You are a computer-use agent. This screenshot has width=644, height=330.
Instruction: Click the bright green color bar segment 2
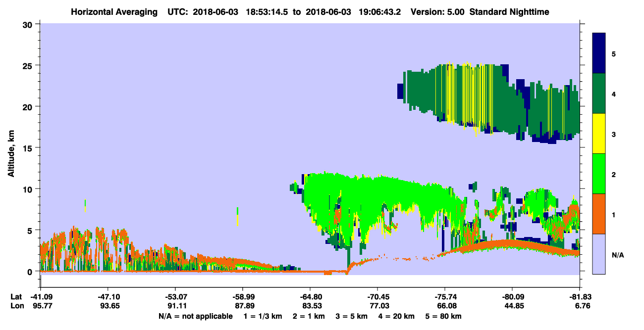tap(599, 174)
